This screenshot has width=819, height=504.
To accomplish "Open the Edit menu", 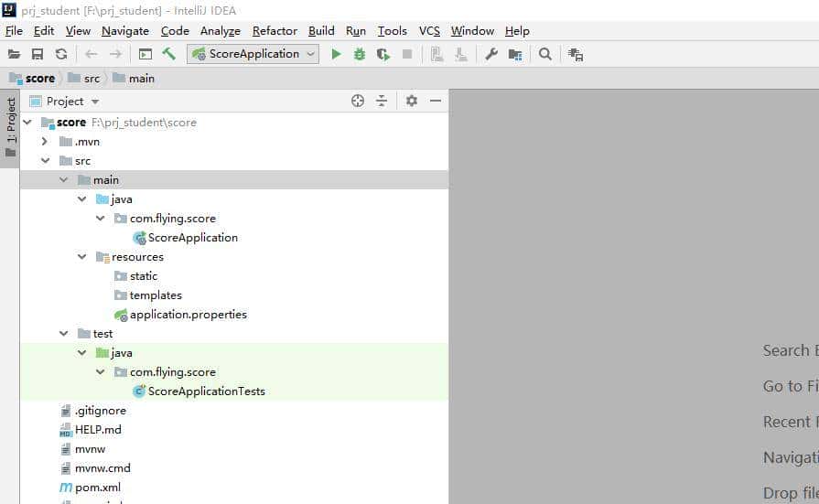I will coord(44,31).
